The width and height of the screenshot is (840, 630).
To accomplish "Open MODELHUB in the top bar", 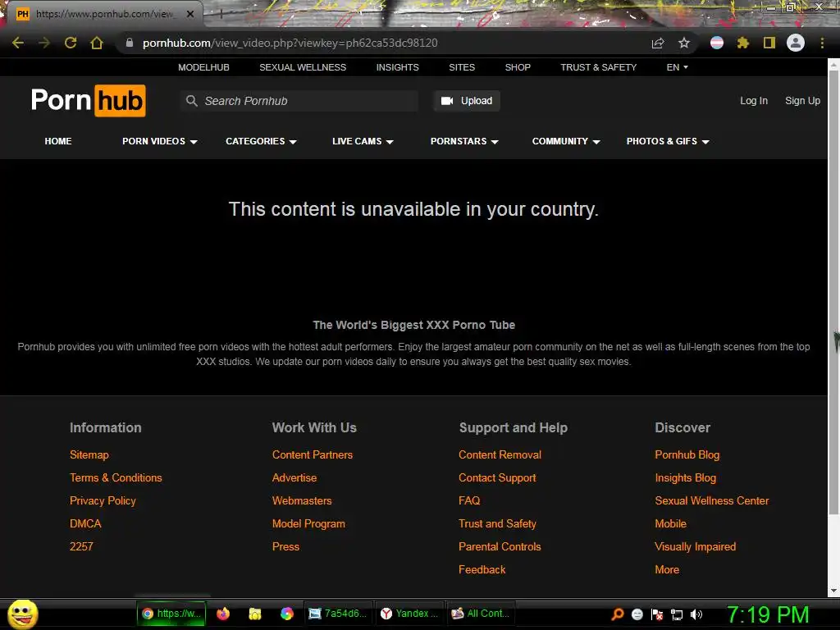I will pos(203,67).
